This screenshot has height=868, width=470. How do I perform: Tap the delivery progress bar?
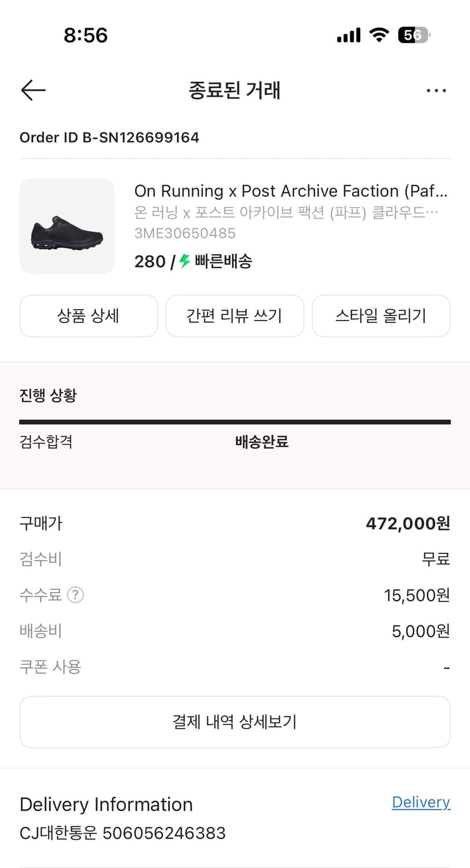coord(235,422)
